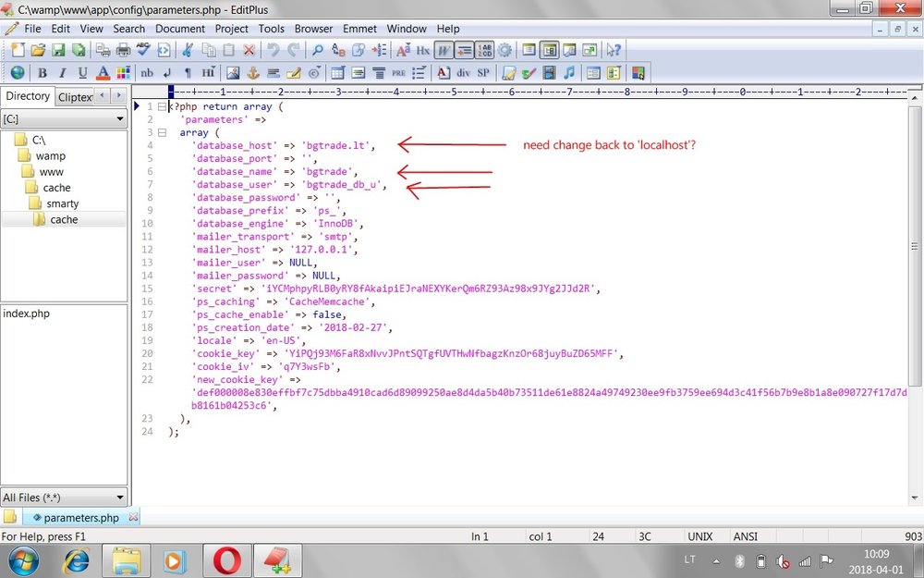924x578 pixels.
Task: Open the Spell Check tool
Action: pyautogui.click(x=141, y=49)
